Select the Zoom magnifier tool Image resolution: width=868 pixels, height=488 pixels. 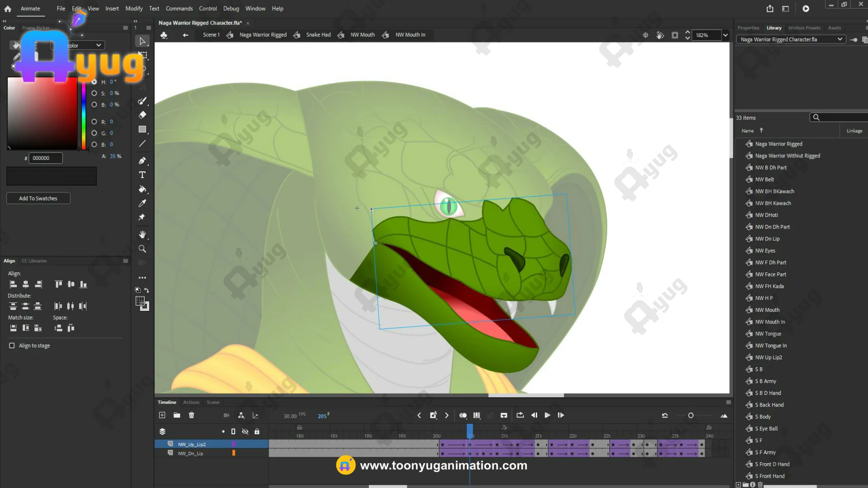(142, 249)
